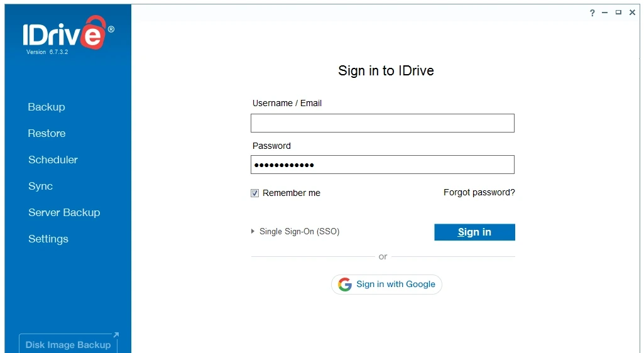Viewport: 644px width, 353px height.
Task: Minimize the IDrive window
Action: pos(604,13)
